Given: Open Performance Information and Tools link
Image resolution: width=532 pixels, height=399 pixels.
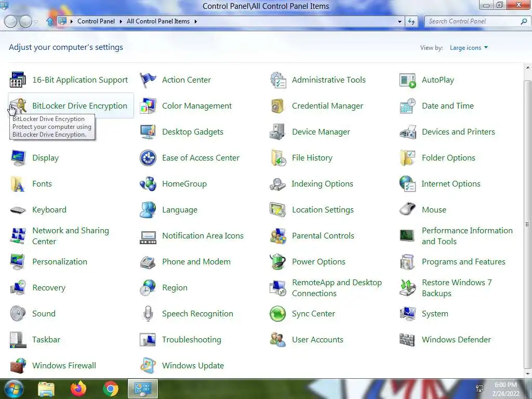Looking at the screenshot, I should coord(467,236).
